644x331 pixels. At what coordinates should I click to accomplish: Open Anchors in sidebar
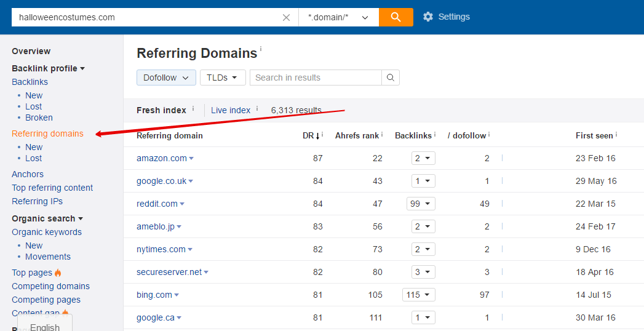[x=28, y=174]
